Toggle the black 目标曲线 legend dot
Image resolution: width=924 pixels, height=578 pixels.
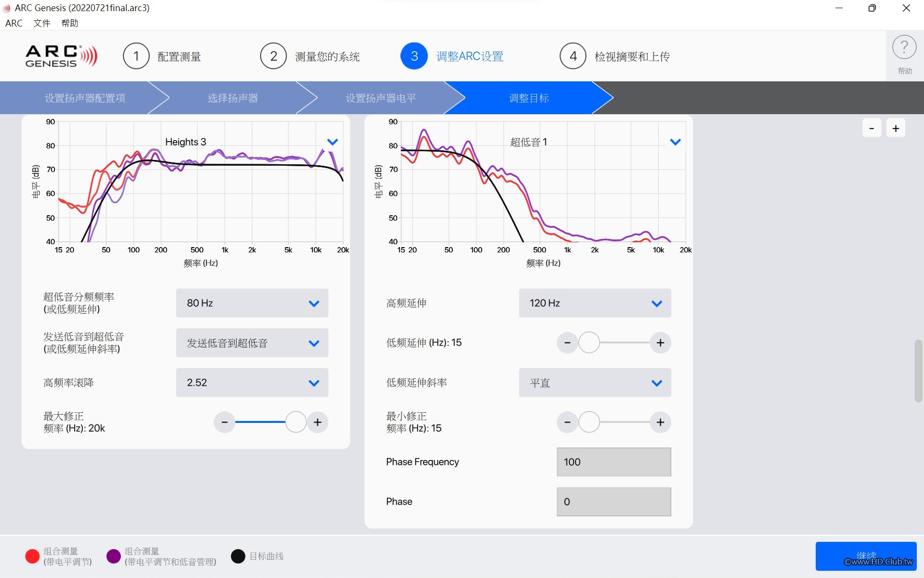tap(238, 556)
